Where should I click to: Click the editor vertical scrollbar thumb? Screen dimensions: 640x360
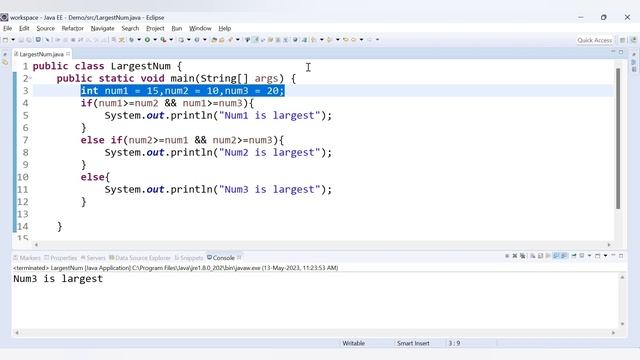[x=618, y=138]
